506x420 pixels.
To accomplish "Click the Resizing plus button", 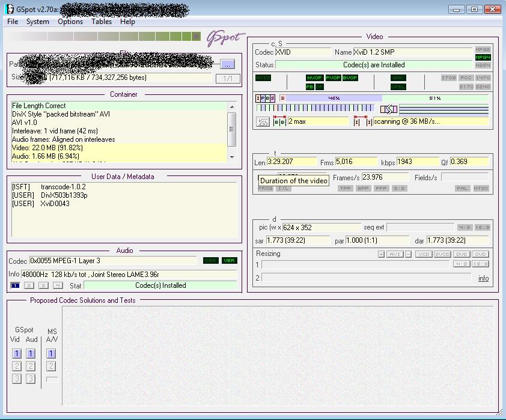I will tap(381, 255).
